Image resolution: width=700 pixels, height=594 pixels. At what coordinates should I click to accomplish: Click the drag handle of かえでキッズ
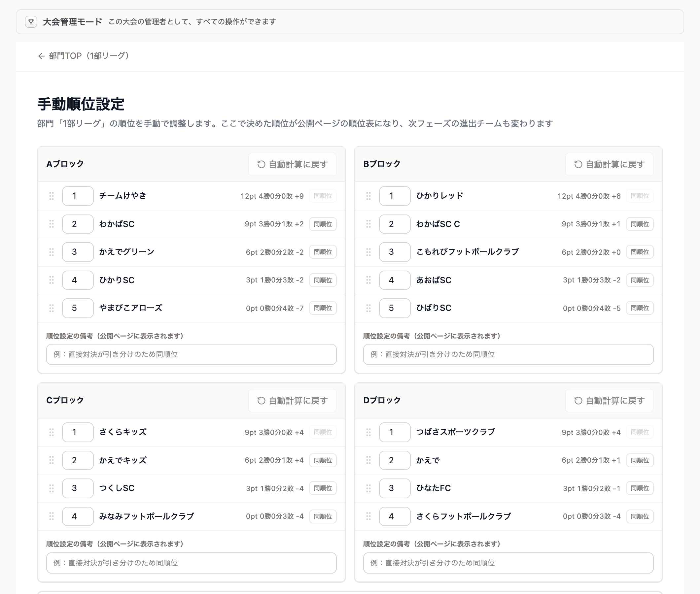[52, 460]
